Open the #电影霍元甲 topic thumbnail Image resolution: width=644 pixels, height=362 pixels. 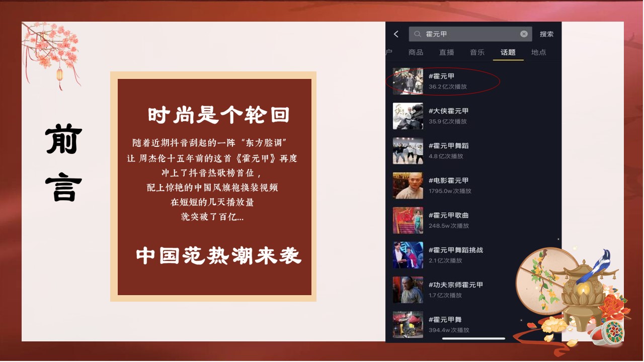point(408,186)
